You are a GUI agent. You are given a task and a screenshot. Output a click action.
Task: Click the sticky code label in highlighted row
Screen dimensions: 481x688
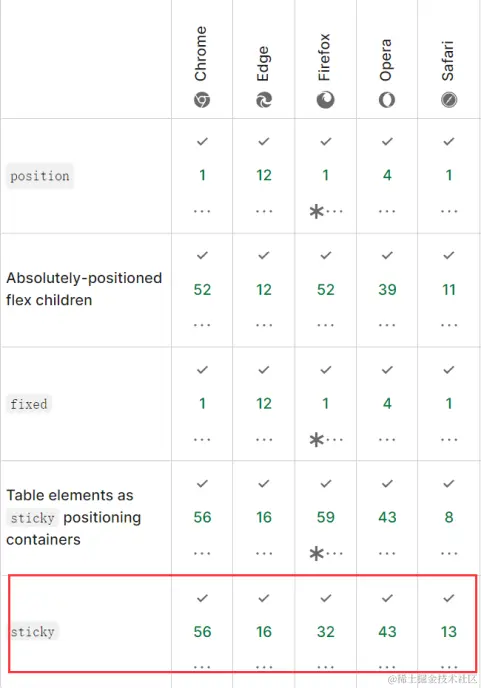33,632
